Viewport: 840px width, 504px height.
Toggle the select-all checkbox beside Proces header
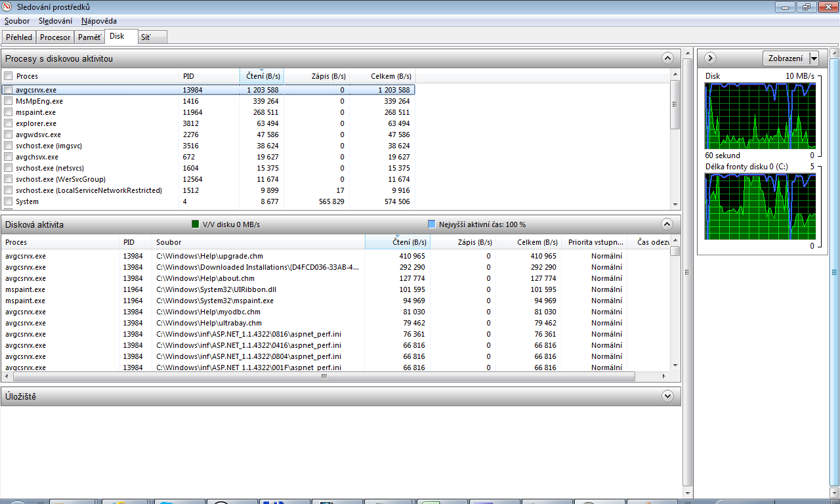[x=8, y=76]
